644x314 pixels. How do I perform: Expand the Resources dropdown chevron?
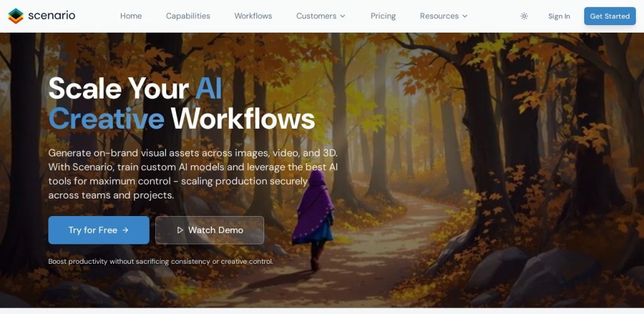click(x=465, y=16)
